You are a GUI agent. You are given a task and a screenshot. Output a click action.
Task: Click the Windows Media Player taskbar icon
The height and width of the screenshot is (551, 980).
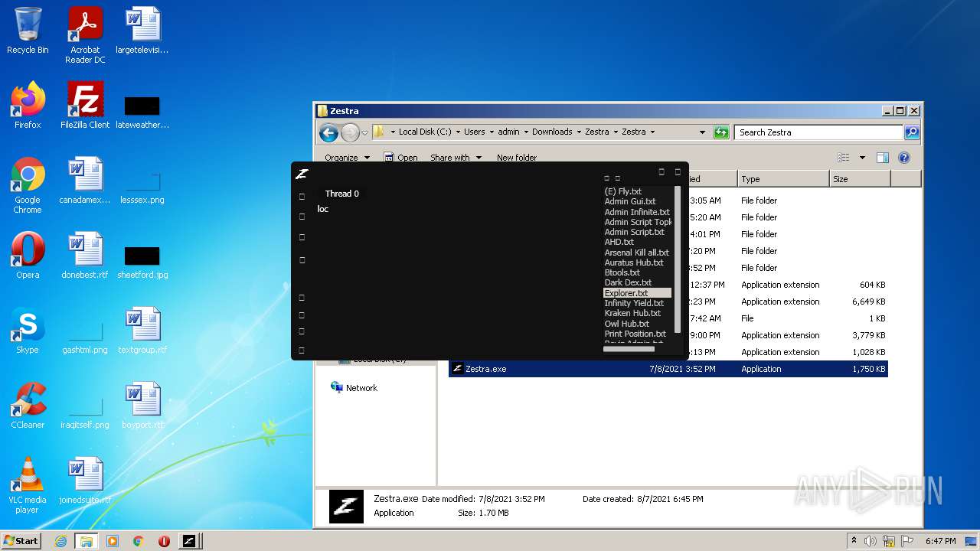click(113, 541)
